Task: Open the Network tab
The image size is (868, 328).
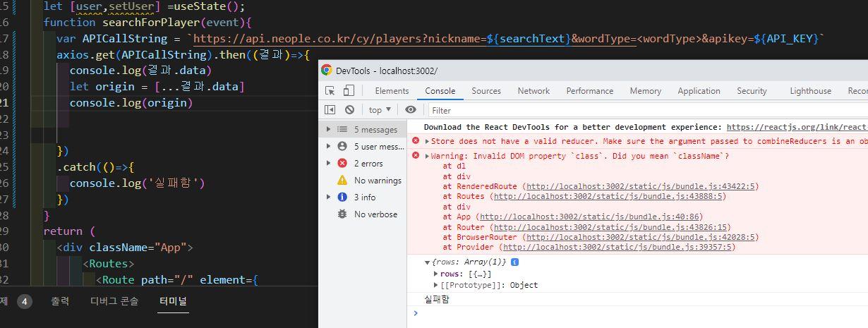Action: (x=534, y=91)
